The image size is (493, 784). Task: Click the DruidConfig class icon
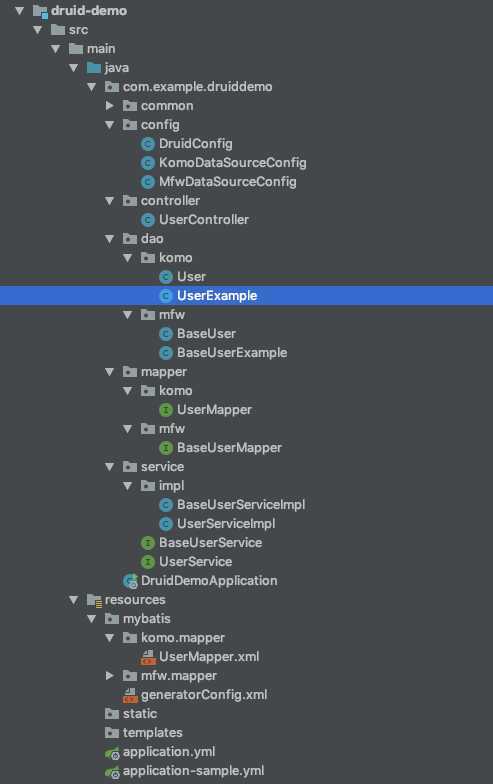pyautogui.click(x=148, y=144)
